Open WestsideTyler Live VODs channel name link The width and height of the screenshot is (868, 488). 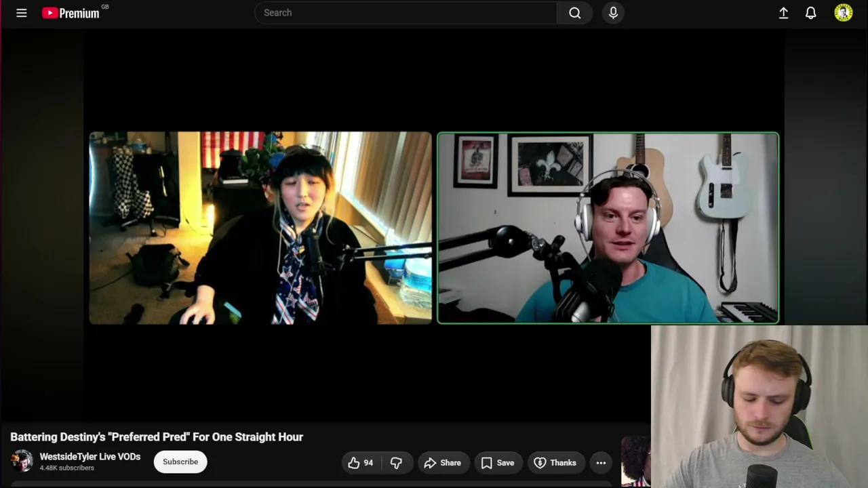(90, 457)
